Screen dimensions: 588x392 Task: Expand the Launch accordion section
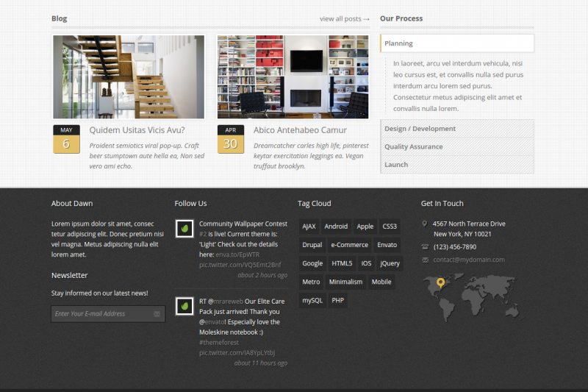click(396, 165)
